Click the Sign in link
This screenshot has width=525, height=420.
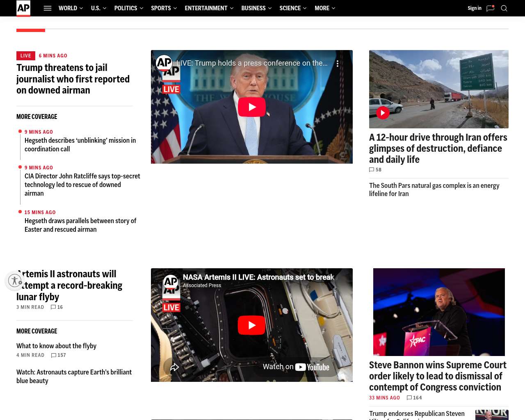[474, 8]
